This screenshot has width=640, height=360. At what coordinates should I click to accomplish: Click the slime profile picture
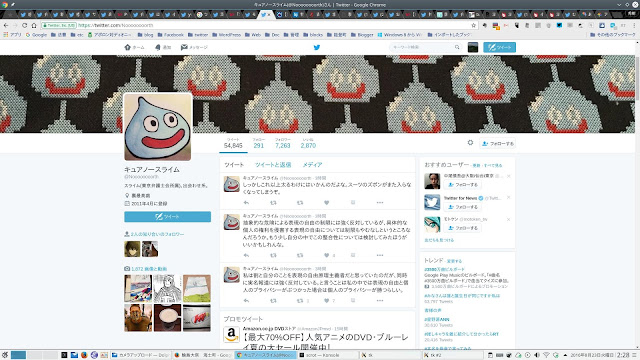tap(158, 127)
